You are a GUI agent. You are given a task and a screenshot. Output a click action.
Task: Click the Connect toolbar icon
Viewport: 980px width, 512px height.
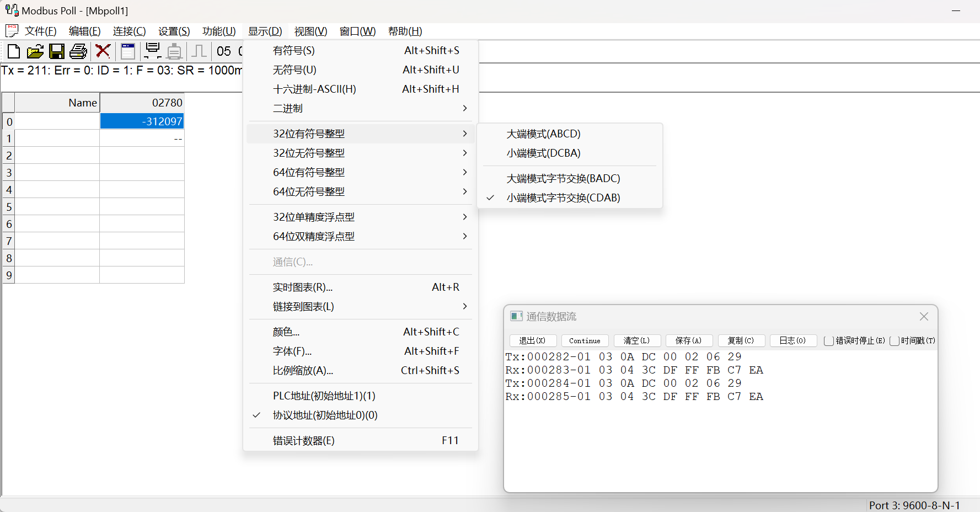tap(152, 51)
